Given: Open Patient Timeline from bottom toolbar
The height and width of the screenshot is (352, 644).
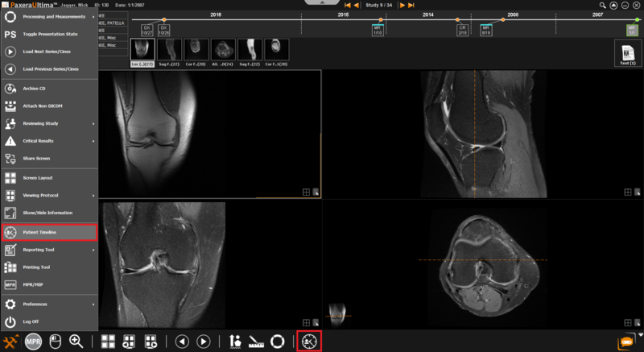Looking at the screenshot, I should click(x=309, y=341).
